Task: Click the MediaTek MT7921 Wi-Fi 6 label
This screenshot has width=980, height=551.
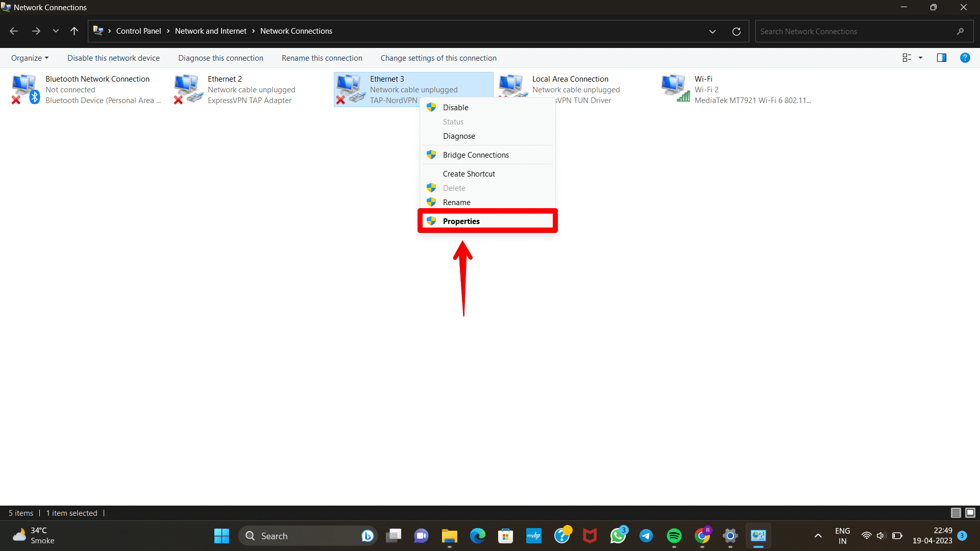Action: pyautogui.click(x=753, y=101)
